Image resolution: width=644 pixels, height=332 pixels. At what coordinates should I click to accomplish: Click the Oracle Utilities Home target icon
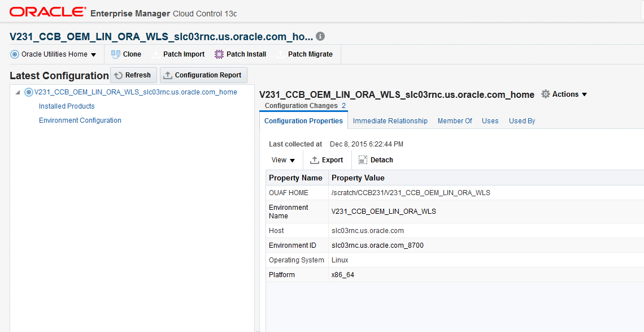(14, 54)
